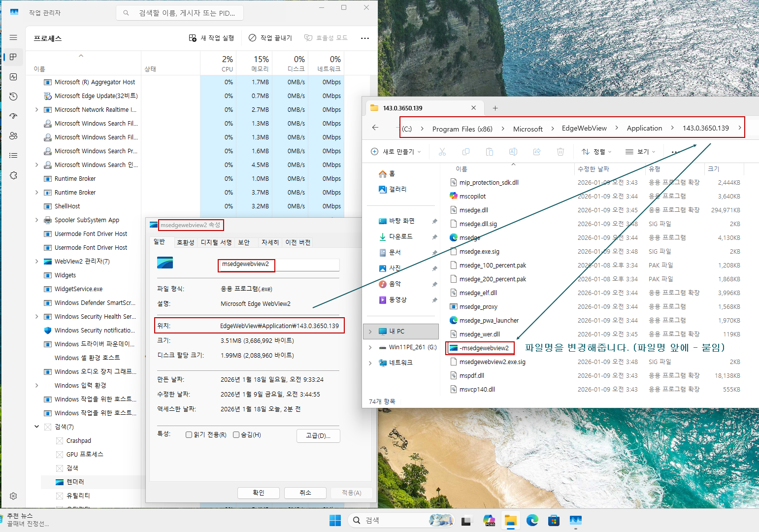759x532 pixels.
Task: Expand the WebView2 관리자(7) group
Action: (36, 262)
